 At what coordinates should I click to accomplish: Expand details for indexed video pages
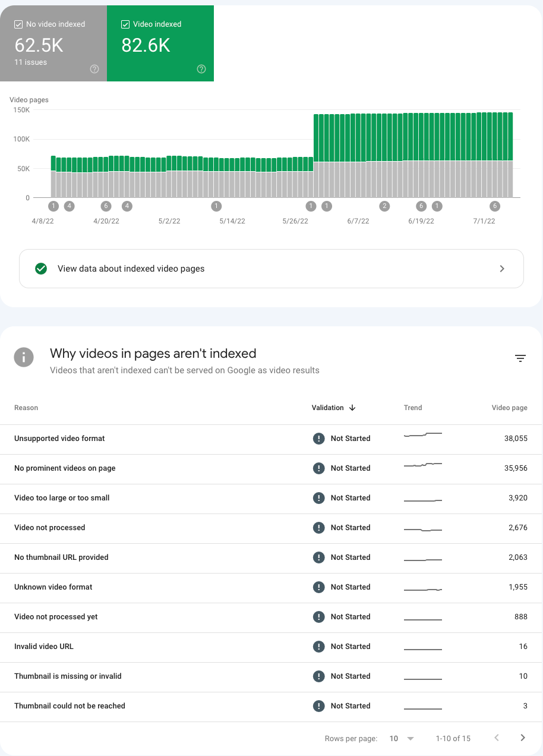point(502,269)
